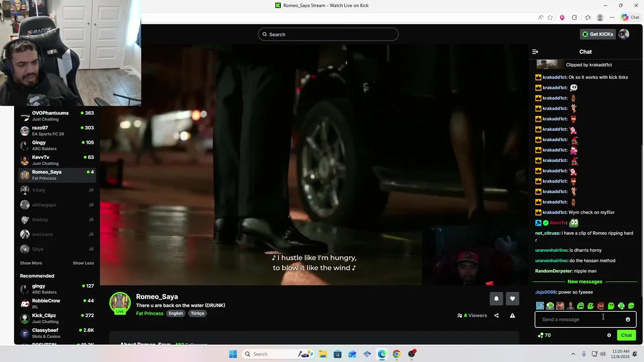Open the emoji picker in message box

pos(627,319)
